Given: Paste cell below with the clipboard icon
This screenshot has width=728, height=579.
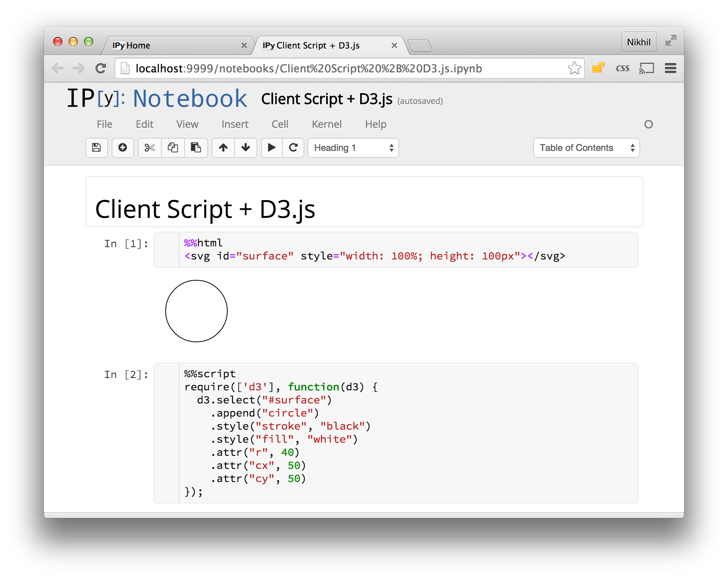Looking at the screenshot, I should pyautogui.click(x=196, y=148).
